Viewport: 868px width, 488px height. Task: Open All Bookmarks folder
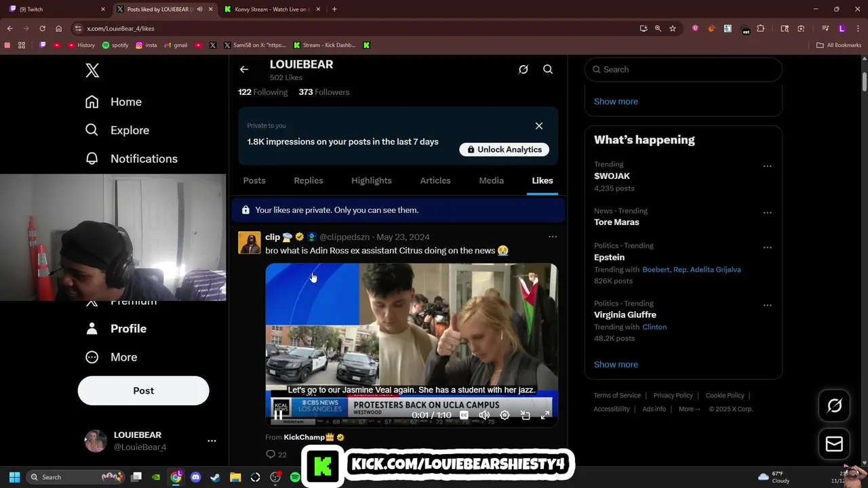(x=839, y=45)
